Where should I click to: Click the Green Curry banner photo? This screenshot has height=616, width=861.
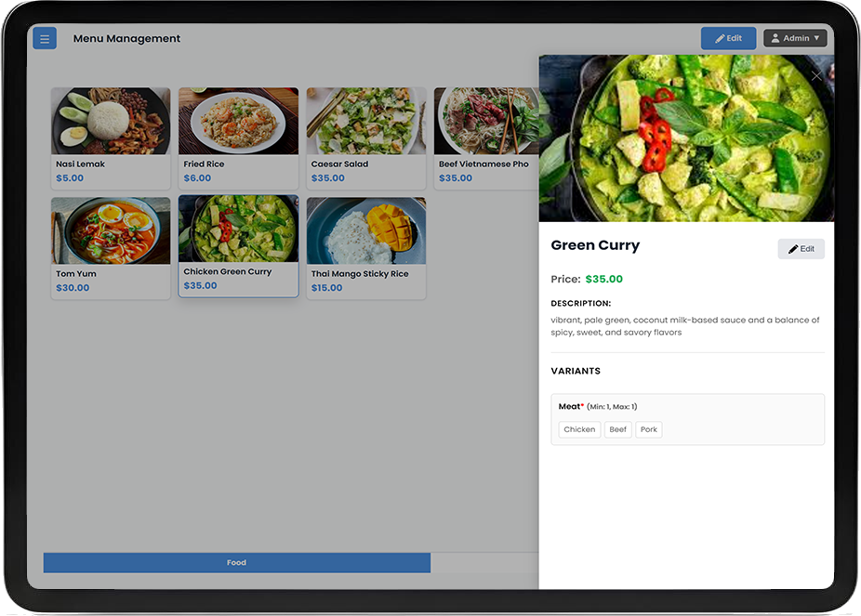(x=686, y=138)
